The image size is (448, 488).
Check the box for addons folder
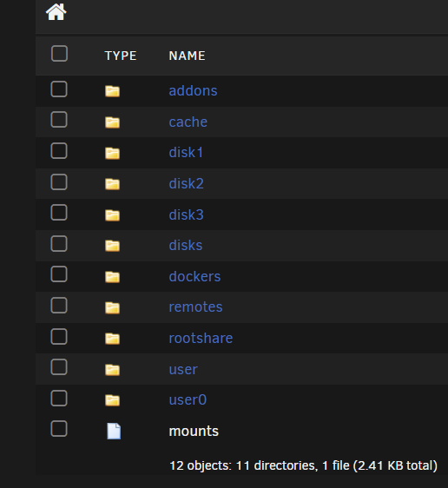tap(59, 89)
